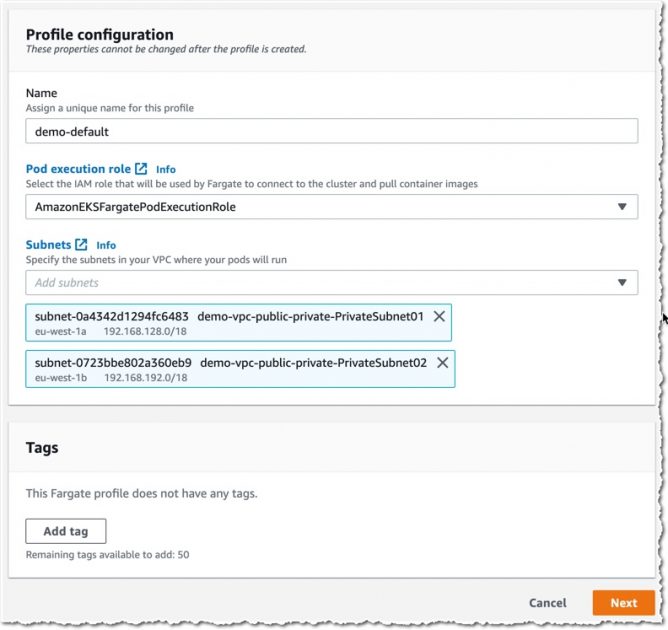Focus the profile Name field showing demo-default
Viewport: 668px width, 630px height.
pyautogui.click(x=331, y=131)
